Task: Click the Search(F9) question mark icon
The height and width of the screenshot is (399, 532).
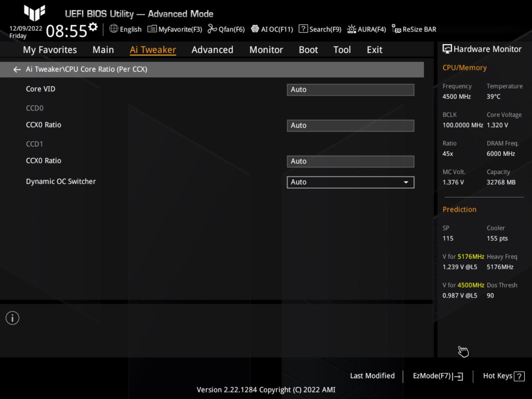Action: click(x=303, y=29)
